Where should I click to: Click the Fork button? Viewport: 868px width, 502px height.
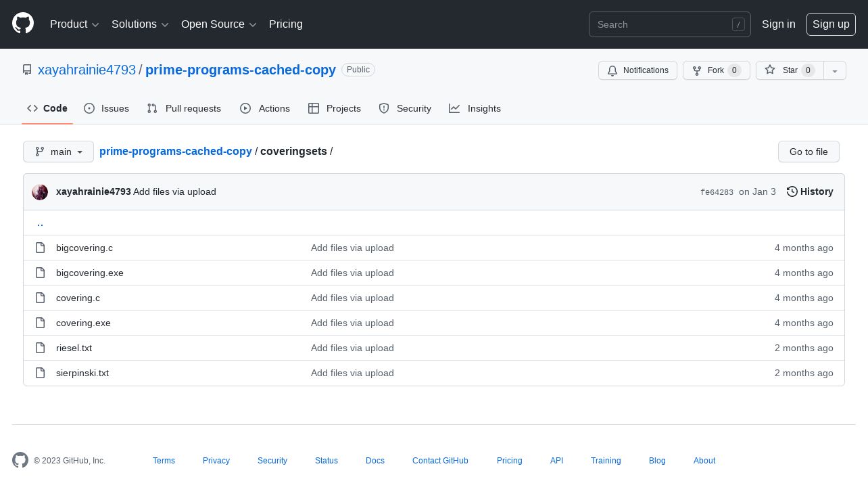tap(717, 70)
